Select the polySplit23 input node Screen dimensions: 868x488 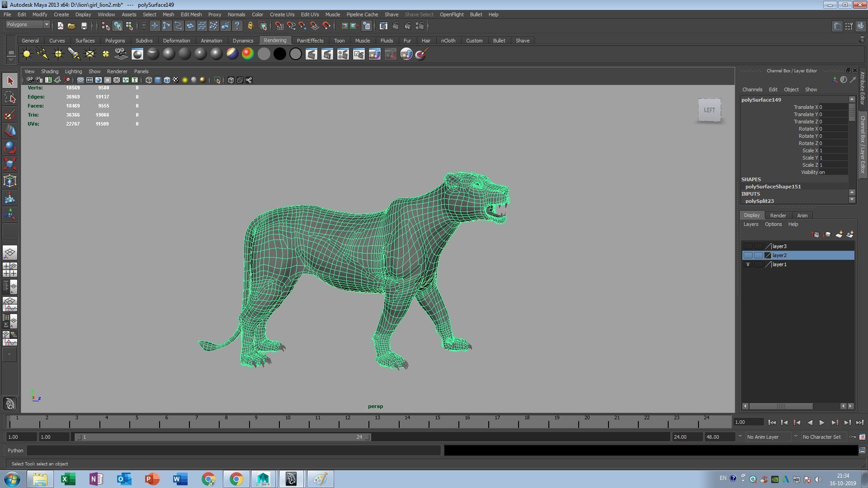click(759, 201)
